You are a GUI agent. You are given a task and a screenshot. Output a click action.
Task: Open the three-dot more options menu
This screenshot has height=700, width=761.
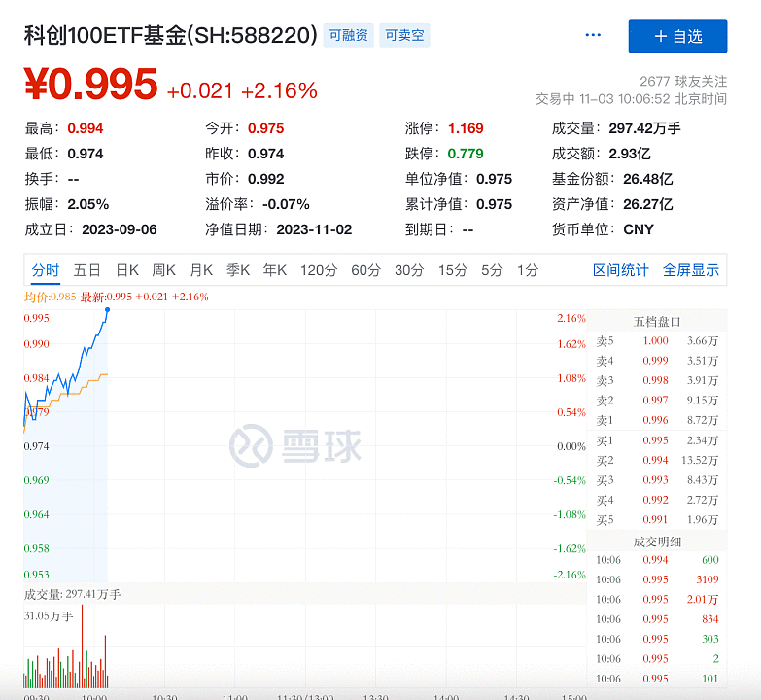pos(593,35)
